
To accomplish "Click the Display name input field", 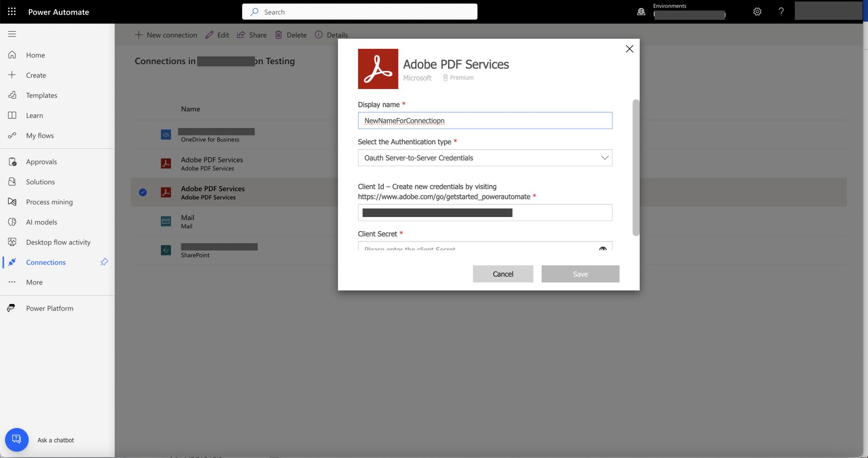I will click(x=485, y=121).
